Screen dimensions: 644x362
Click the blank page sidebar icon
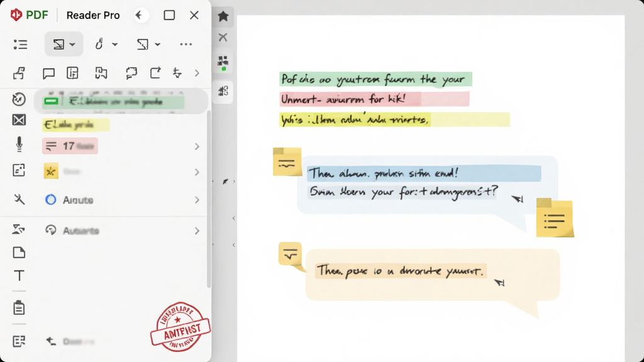click(19, 253)
